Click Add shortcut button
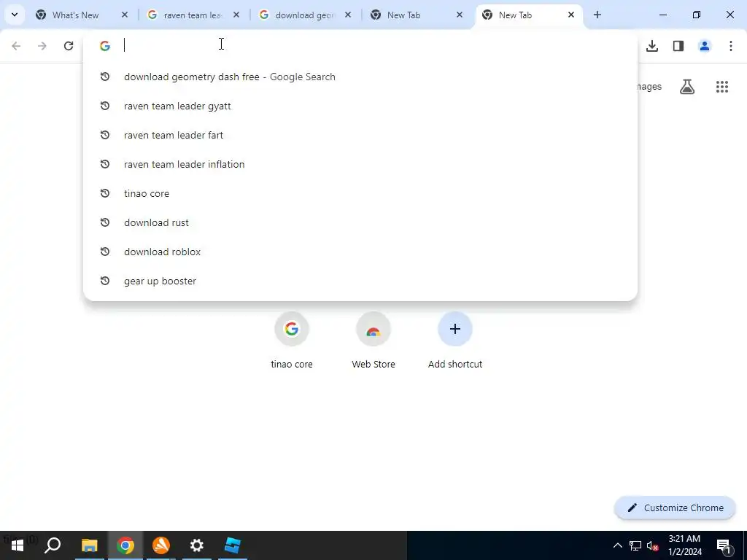 tap(455, 341)
